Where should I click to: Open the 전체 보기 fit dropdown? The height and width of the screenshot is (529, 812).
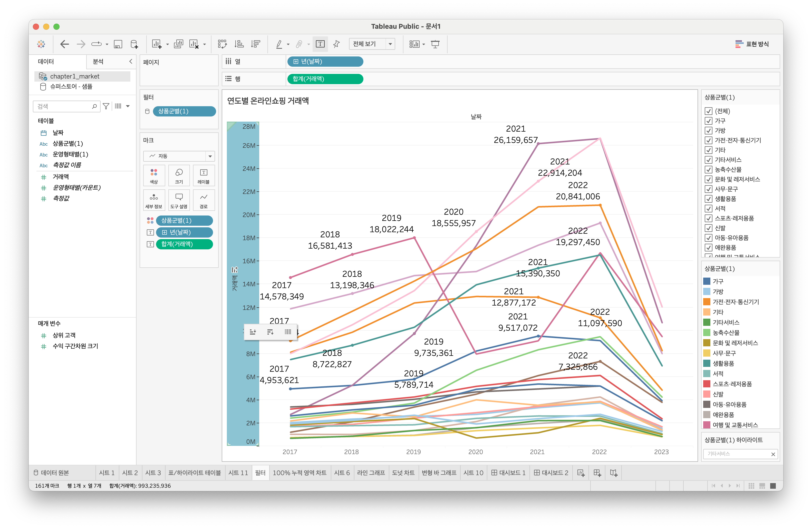coord(372,44)
